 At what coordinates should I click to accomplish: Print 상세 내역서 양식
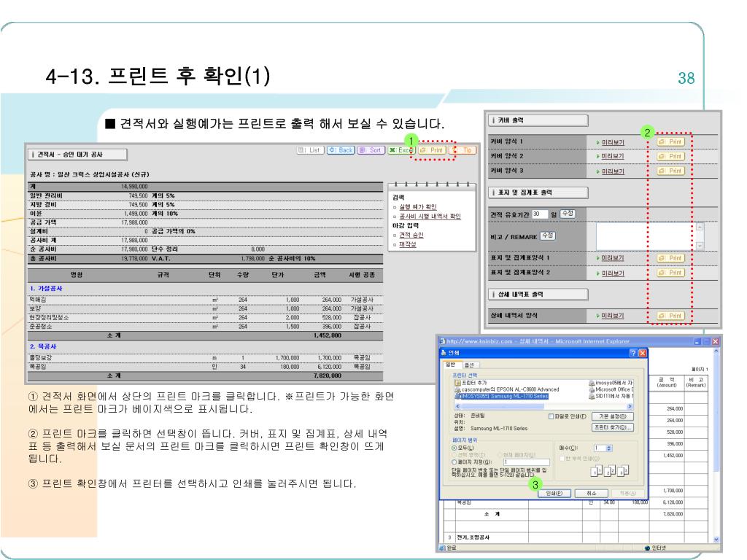tap(671, 316)
